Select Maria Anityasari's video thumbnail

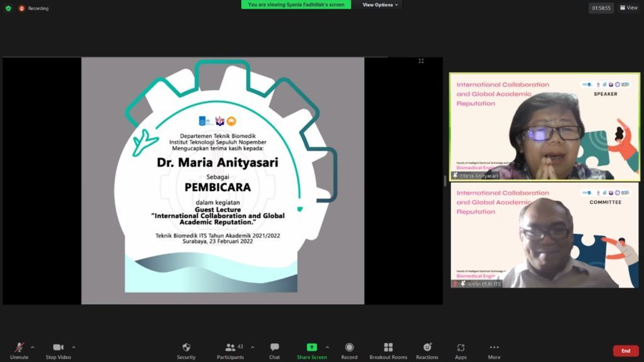tap(543, 127)
